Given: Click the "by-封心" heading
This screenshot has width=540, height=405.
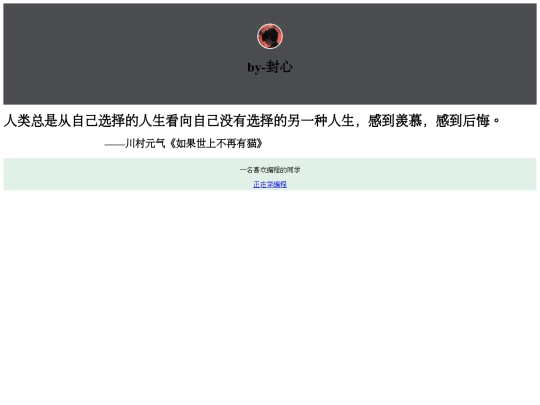Looking at the screenshot, I should (270, 67).
